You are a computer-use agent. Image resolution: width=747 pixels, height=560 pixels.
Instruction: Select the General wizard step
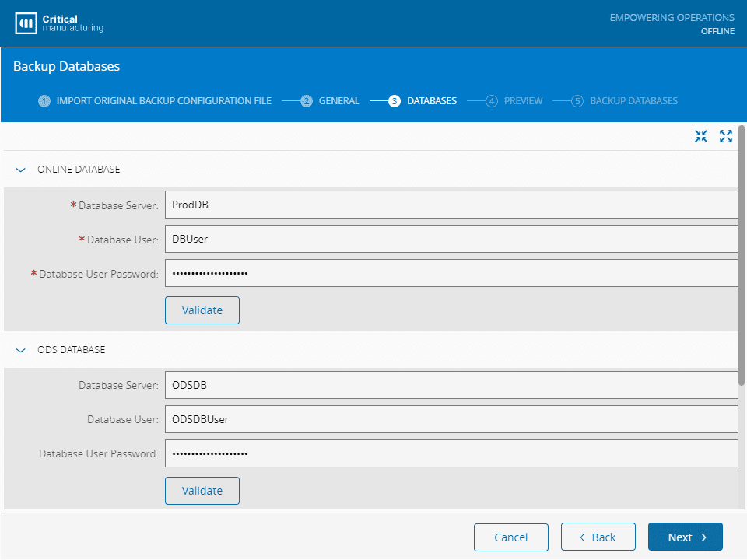pyautogui.click(x=331, y=101)
